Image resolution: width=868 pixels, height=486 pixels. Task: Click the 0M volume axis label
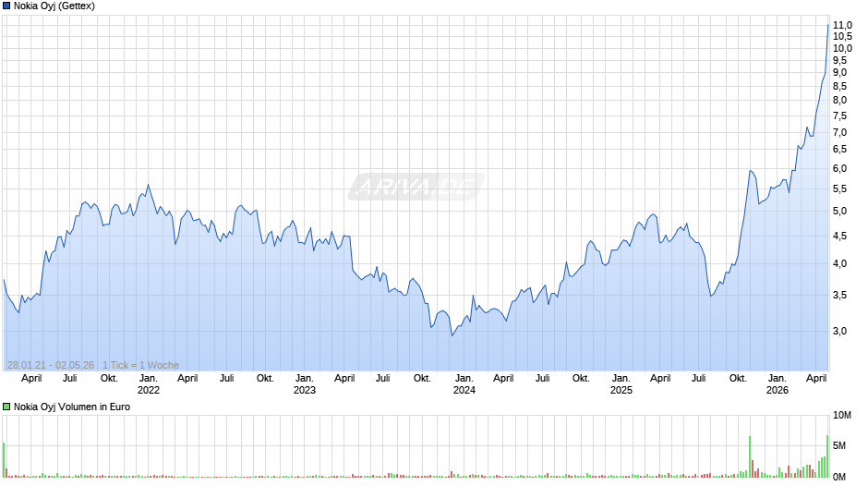(839, 477)
